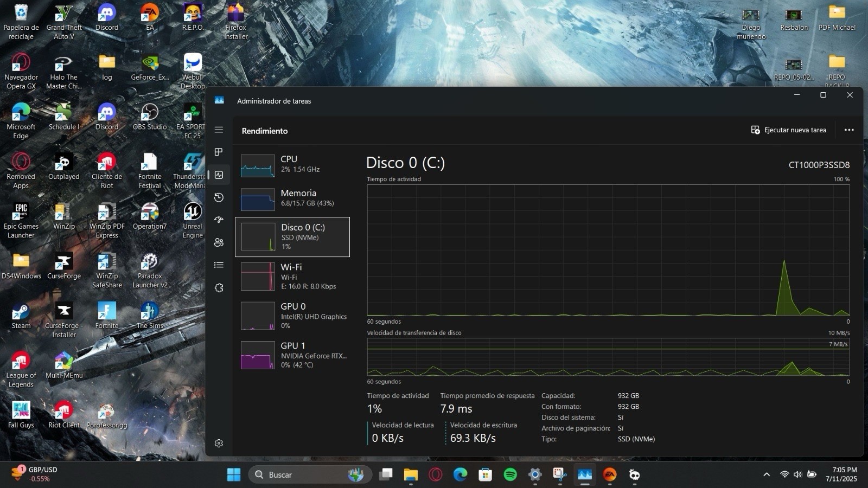Open the Details page icon in sidebar
The height and width of the screenshot is (488, 868).
click(x=219, y=265)
